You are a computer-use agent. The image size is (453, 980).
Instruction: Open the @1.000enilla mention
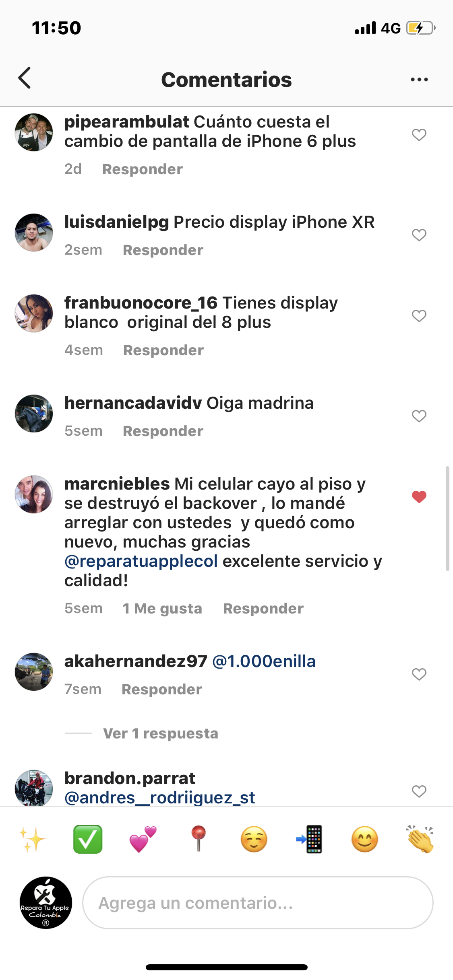(264, 661)
